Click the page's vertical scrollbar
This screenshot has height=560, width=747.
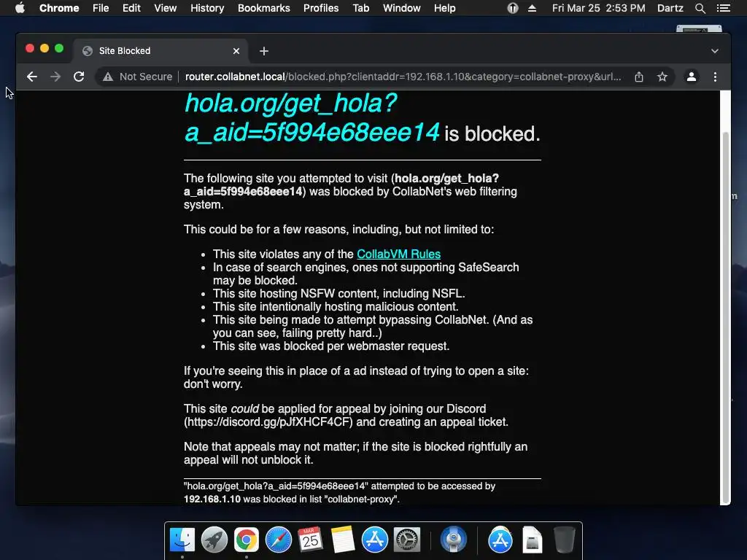coord(726,316)
